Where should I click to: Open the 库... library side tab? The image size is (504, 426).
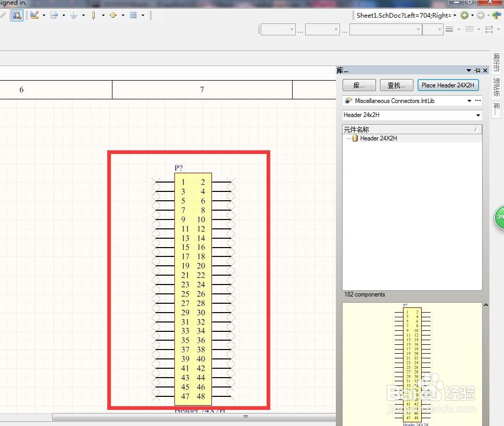[x=497, y=109]
